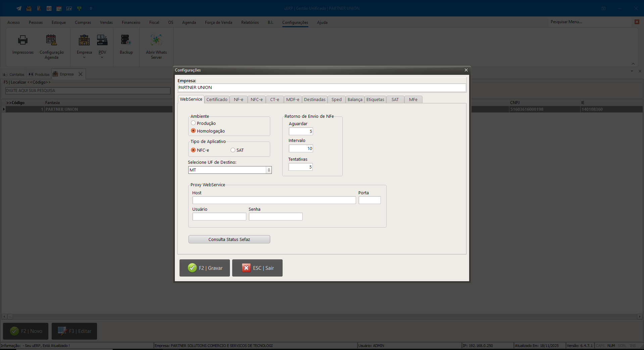
Task: Click the Configuração Agenda calendar icon
Action: tap(51, 40)
